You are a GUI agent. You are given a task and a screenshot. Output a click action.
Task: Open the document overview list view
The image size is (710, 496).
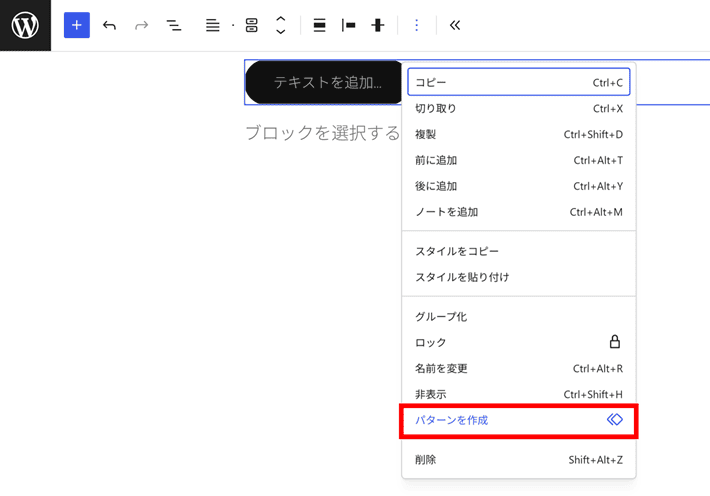click(174, 25)
